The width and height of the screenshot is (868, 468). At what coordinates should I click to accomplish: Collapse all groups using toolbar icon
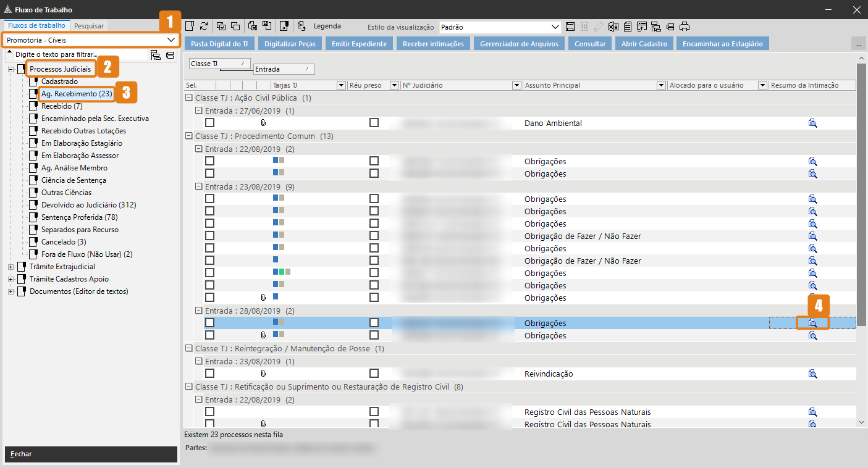pos(670,27)
